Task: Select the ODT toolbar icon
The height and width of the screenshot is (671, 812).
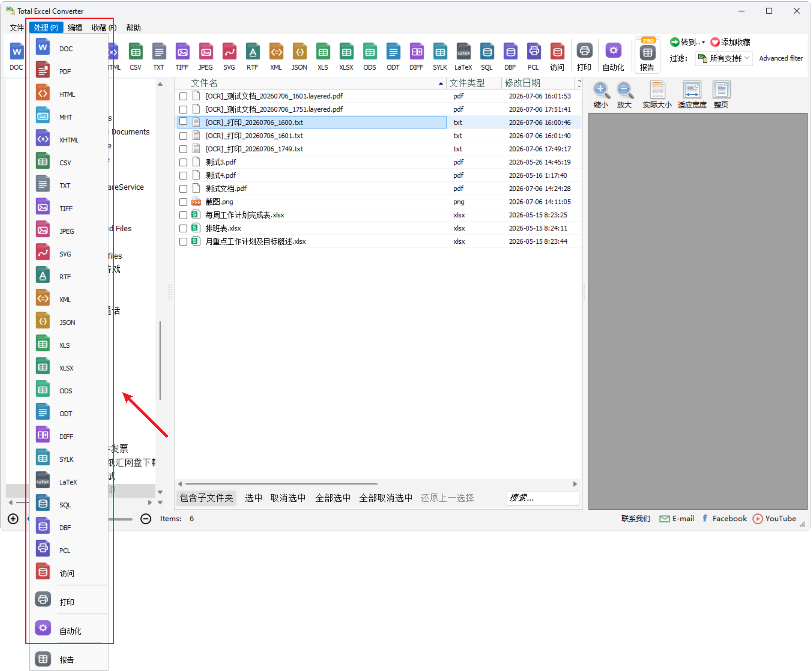Action: click(393, 56)
